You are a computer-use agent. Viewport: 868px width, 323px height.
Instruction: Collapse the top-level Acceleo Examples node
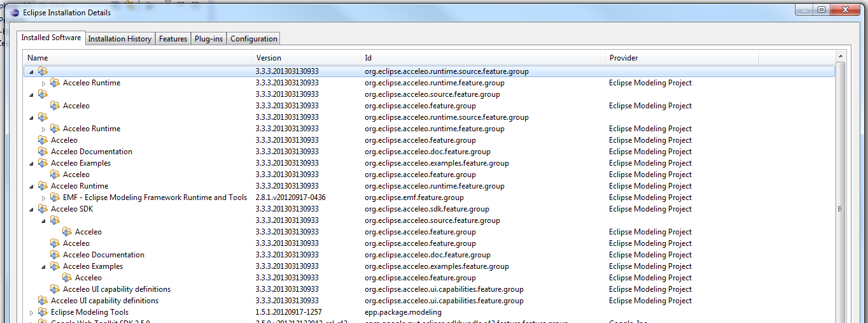pyautogui.click(x=31, y=164)
